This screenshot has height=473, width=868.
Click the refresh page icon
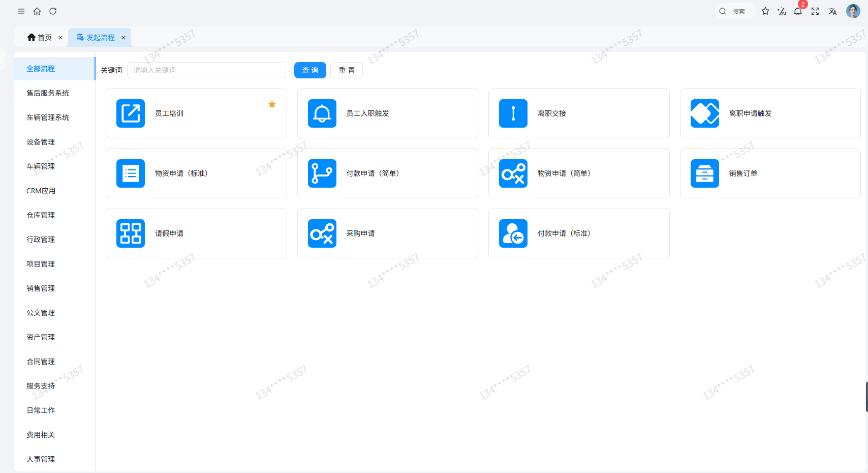(53, 11)
